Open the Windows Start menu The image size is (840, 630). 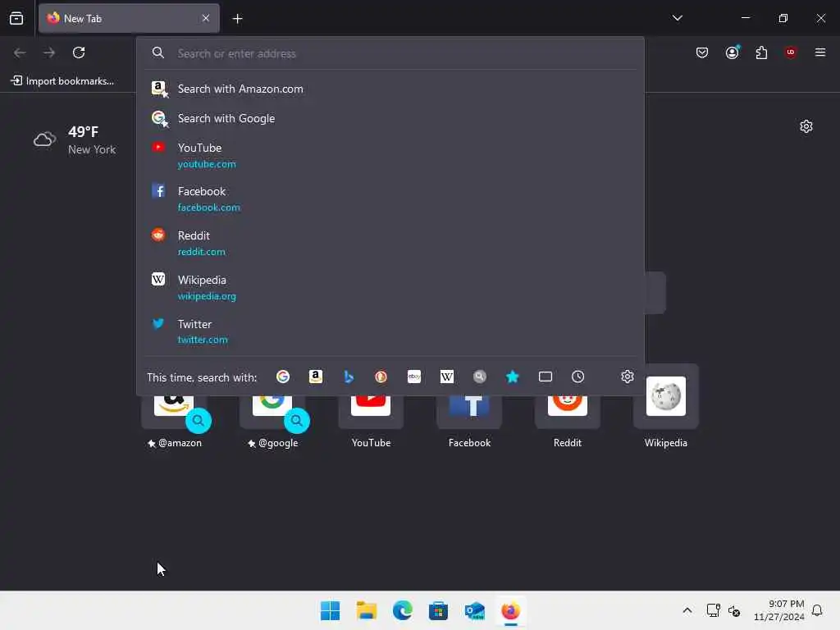tap(330, 610)
